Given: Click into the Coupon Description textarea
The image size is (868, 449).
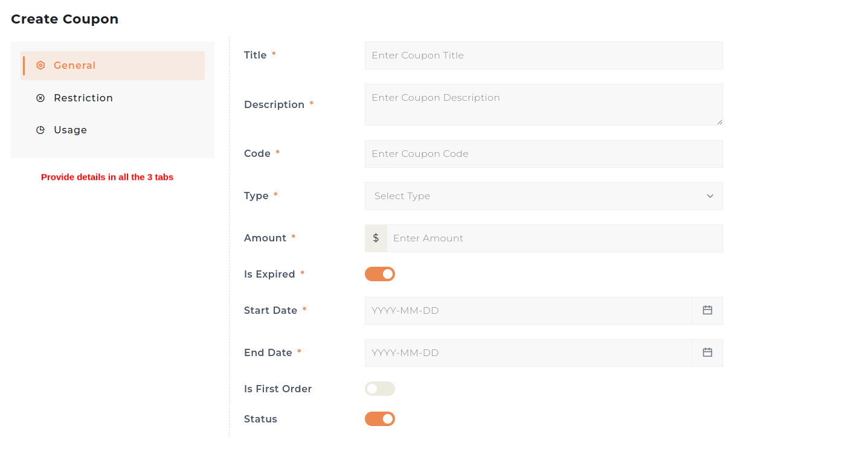Looking at the screenshot, I should point(544,104).
